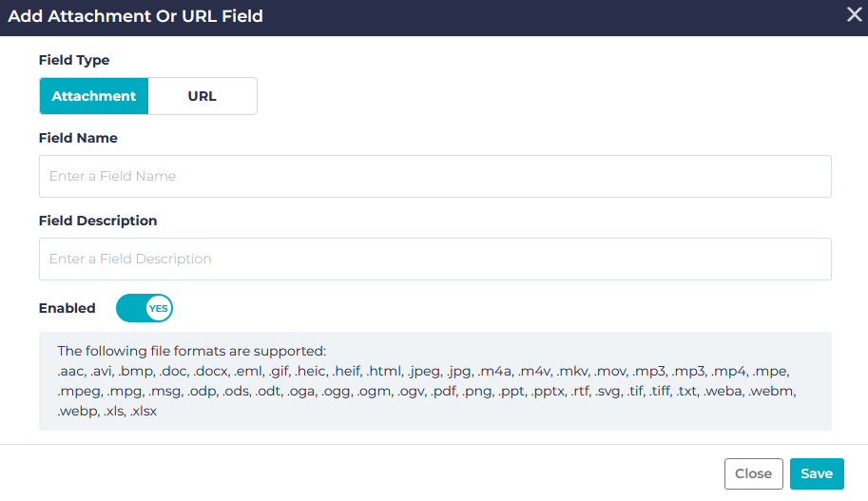The width and height of the screenshot is (868, 501).
Task: Click the Enabled label text
Action: [x=67, y=308]
